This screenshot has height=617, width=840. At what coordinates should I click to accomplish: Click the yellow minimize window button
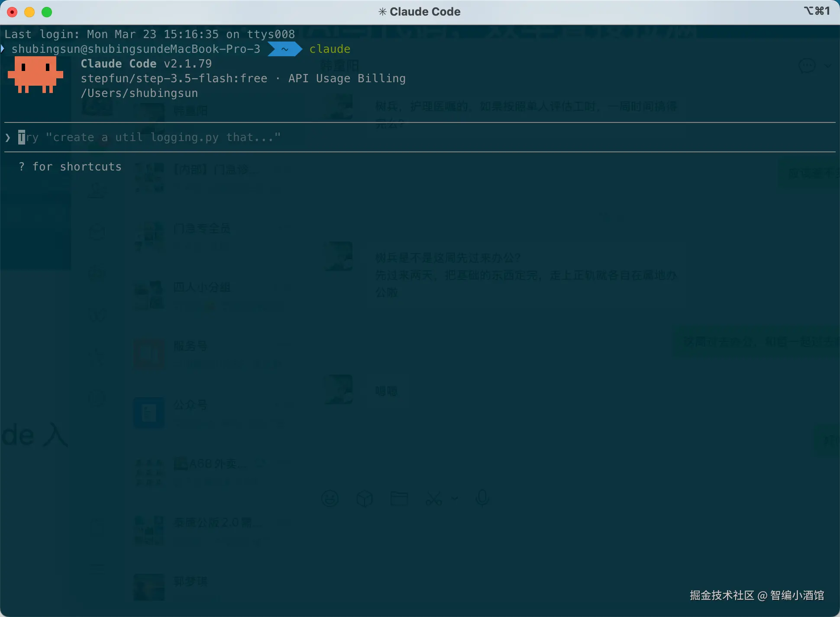[x=29, y=12]
